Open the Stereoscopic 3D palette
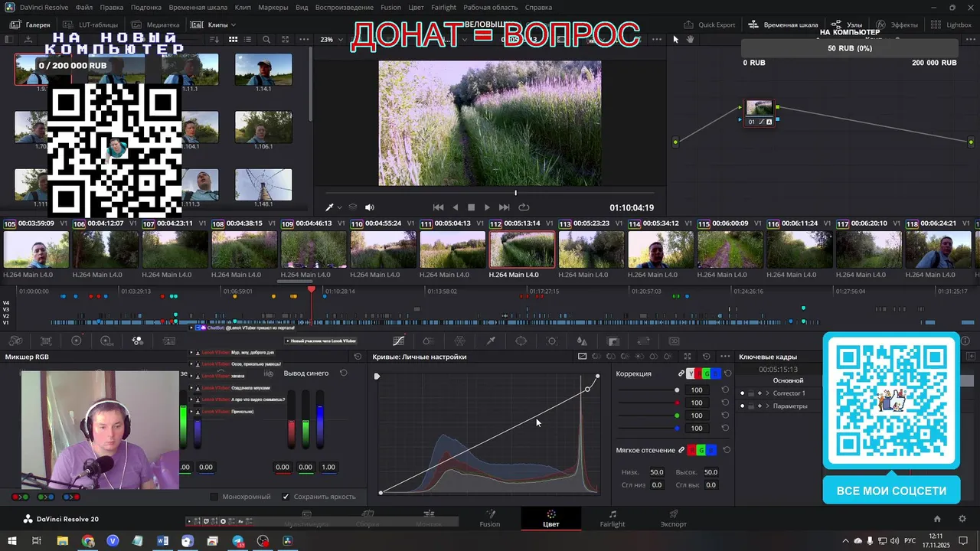The width and height of the screenshot is (980, 551). [675, 341]
